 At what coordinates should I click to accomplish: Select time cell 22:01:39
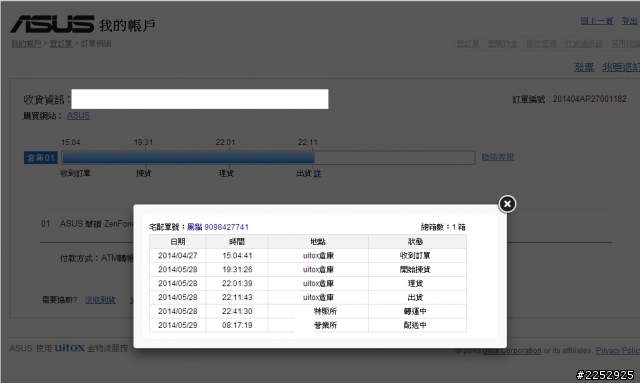237,283
